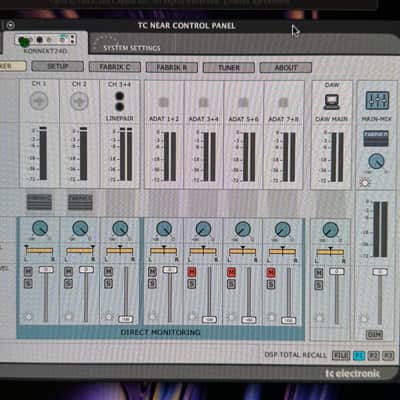The image size is (400, 400).
Task: Click the ADAT 3+4 optical input icon
Action: click(x=203, y=102)
